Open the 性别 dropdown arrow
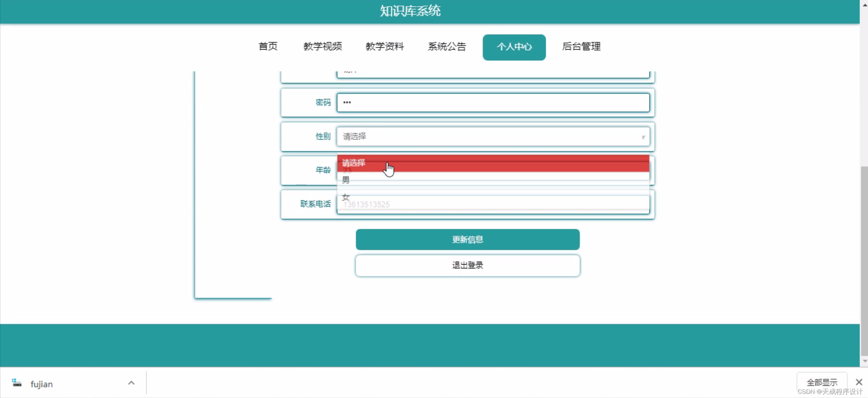Viewport: 868px width, 398px height. (x=643, y=137)
